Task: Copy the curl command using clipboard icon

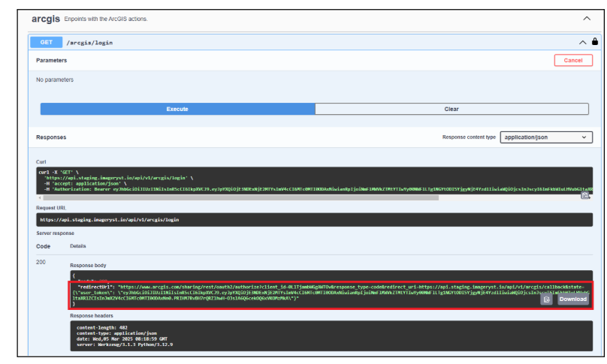Action: pyautogui.click(x=585, y=196)
